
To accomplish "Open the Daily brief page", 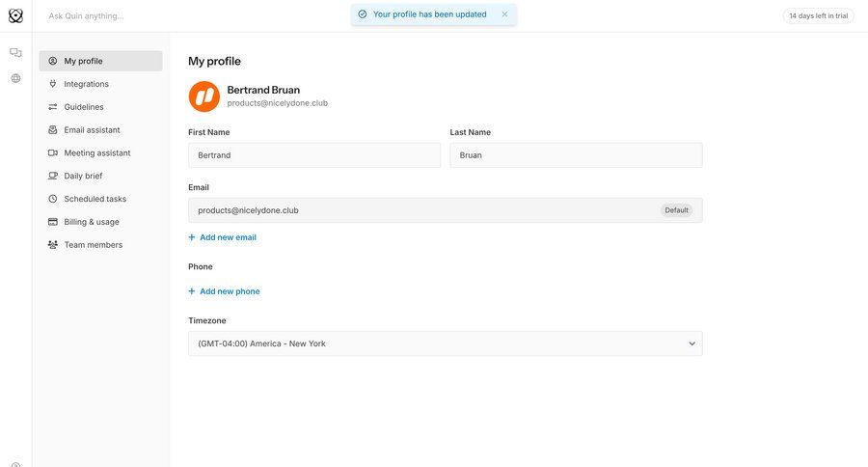I will pyautogui.click(x=83, y=176).
